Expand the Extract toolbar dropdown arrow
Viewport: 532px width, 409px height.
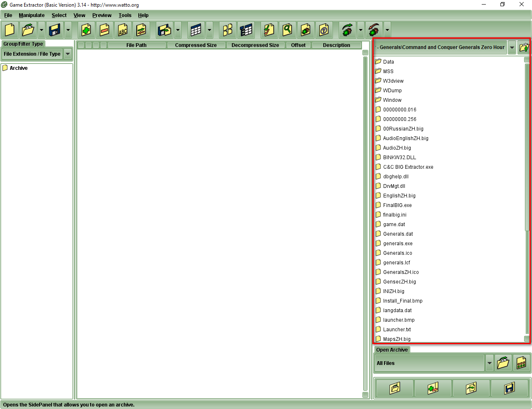177,30
